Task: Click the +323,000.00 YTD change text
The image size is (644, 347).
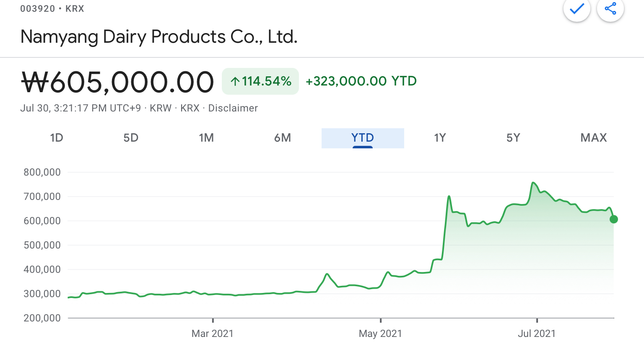Action: (x=361, y=81)
